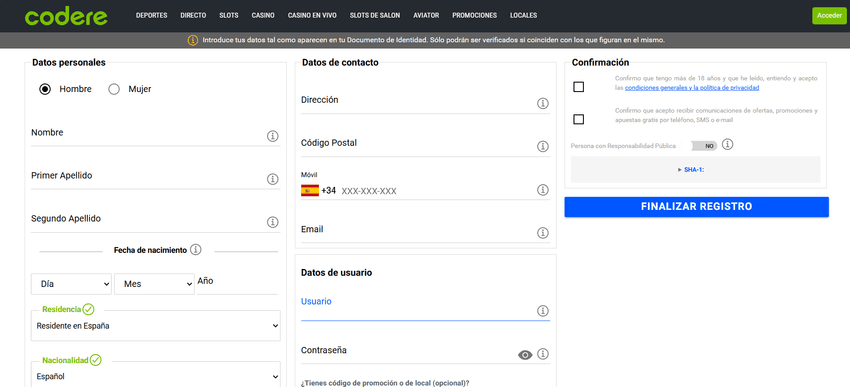Viewport: 850px width, 387px height.
Task: Open the Día dropdown
Action: [72, 284]
